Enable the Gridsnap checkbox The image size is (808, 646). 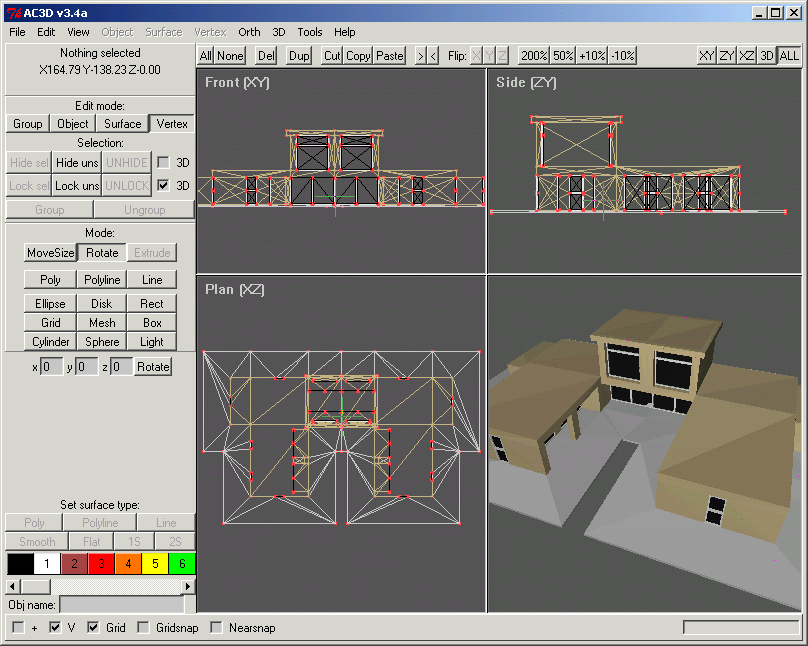[x=144, y=628]
